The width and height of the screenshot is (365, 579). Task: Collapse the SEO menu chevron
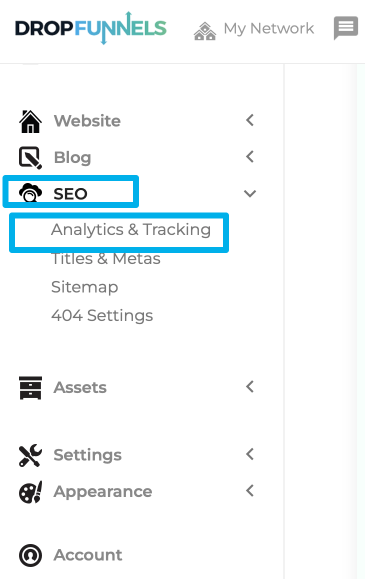(x=250, y=193)
